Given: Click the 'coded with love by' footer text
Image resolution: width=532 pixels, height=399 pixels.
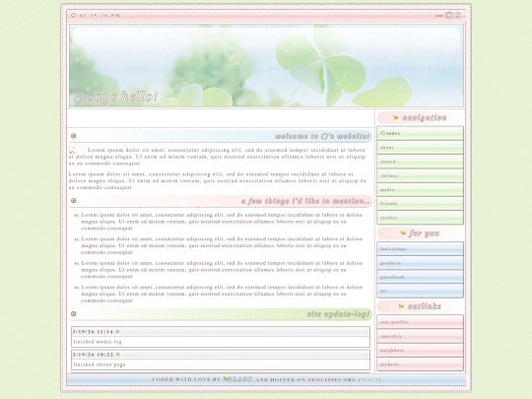Looking at the screenshot, I should (186, 379).
